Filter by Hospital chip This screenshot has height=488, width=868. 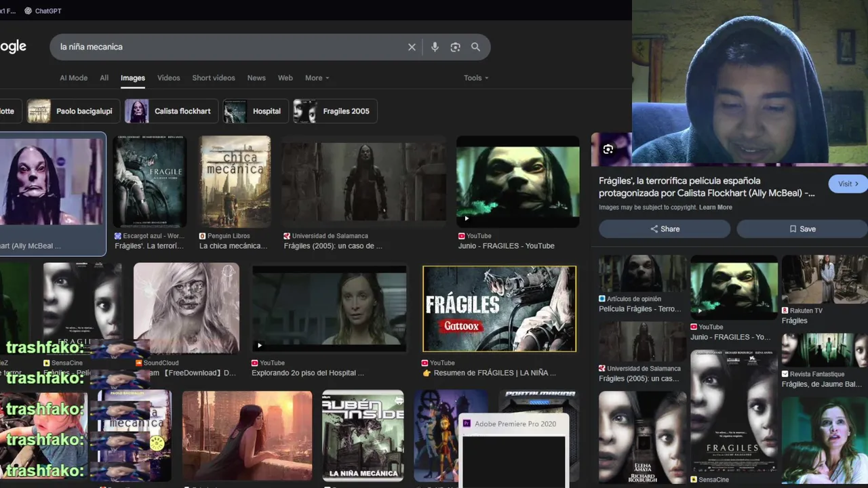(x=256, y=111)
